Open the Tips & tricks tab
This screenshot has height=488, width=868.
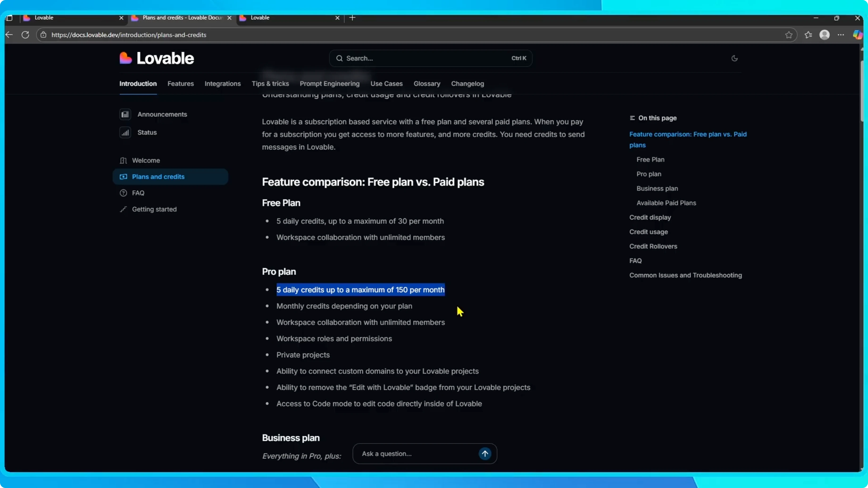pyautogui.click(x=270, y=83)
